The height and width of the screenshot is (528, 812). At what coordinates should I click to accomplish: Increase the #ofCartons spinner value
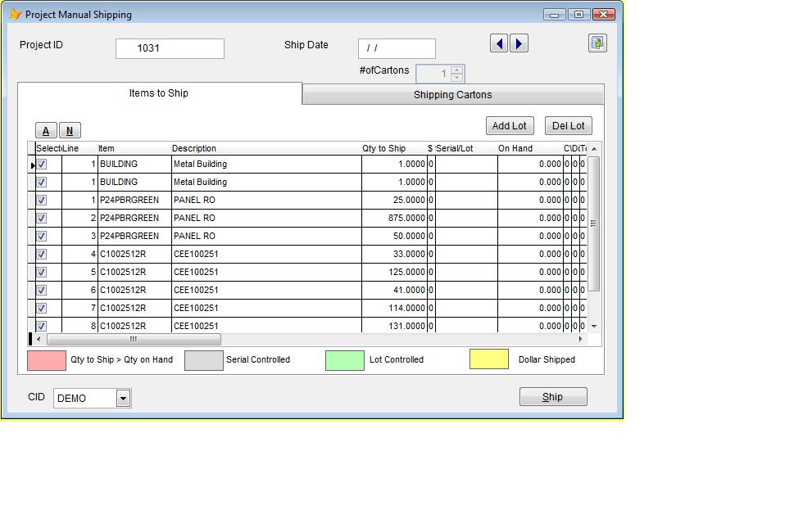456,70
